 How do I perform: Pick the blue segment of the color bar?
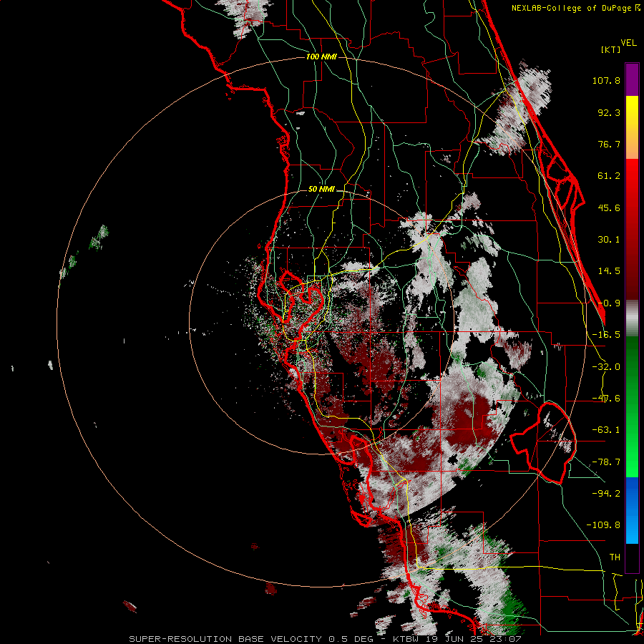[632, 510]
